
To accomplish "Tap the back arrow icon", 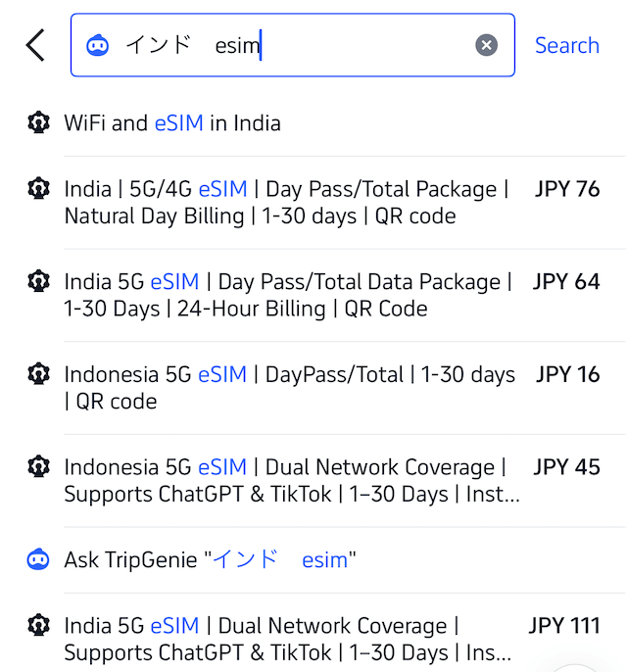I will 36,45.
